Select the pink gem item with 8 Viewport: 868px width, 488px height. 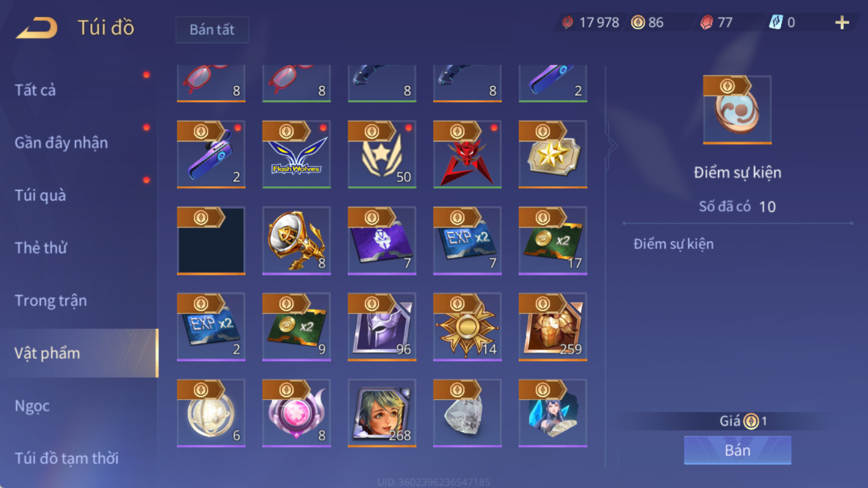pyautogui.click(x=296, y=413)
